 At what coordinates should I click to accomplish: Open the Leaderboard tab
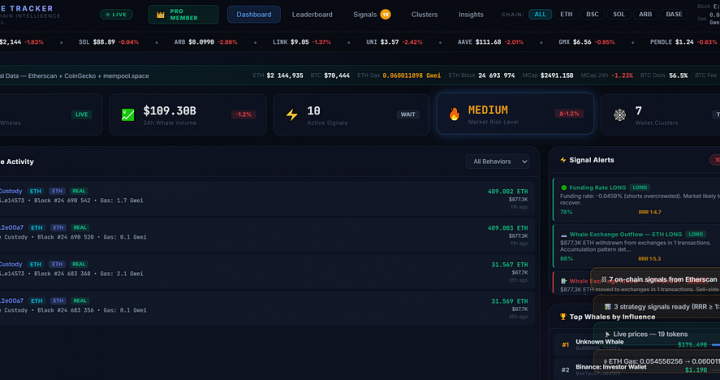coord(312,15)
